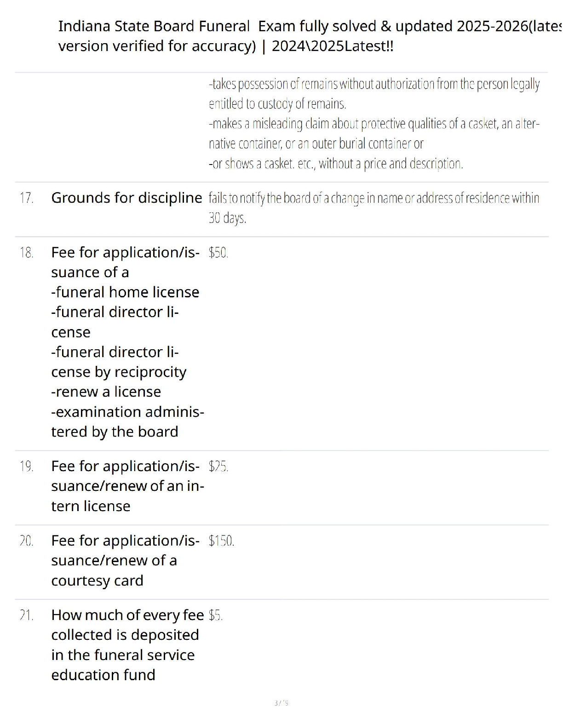563x728 pixels.
Task: Click the $25 fee answer
Action: pyautogui.click(x=218, y=466)
